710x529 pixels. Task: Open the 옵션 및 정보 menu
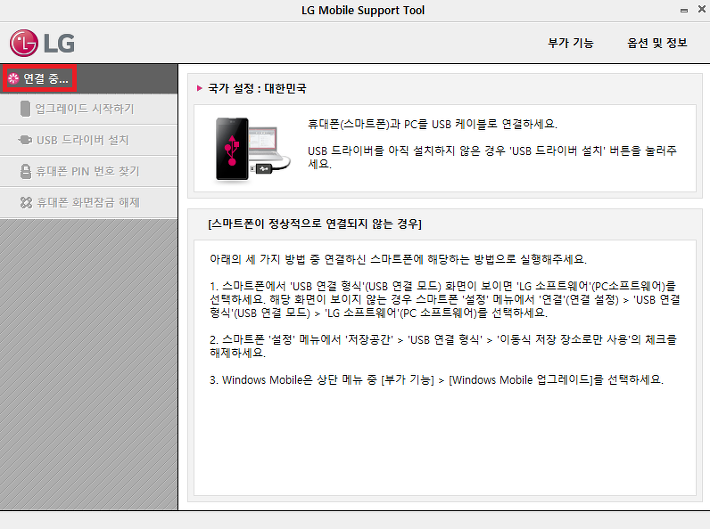[x=657, y=43]
